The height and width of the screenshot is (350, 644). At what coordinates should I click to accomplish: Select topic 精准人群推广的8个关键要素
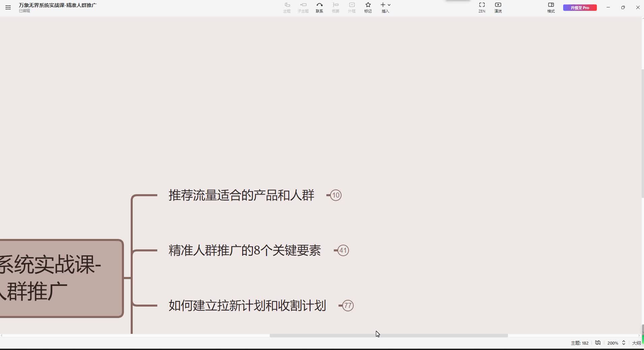click(x=245, y=250)
